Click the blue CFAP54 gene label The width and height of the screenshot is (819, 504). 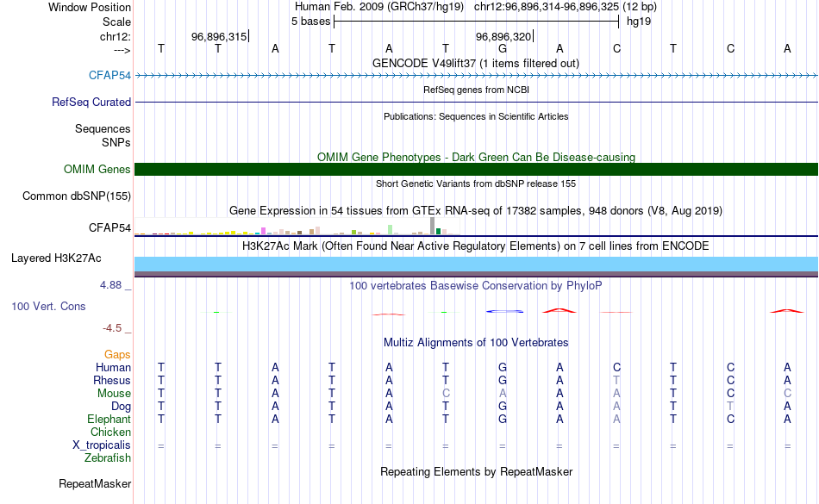pos(109,75)
